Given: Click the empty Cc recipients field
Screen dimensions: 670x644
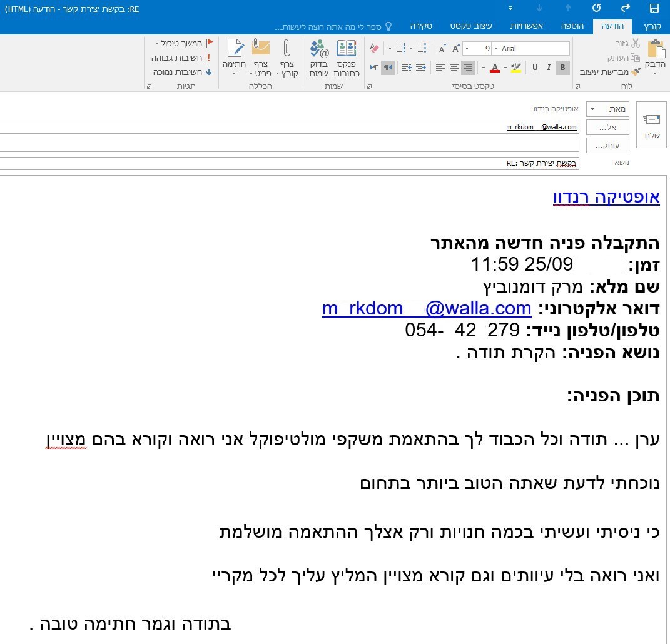Looking at the screenshot, I should click(289, 145).
